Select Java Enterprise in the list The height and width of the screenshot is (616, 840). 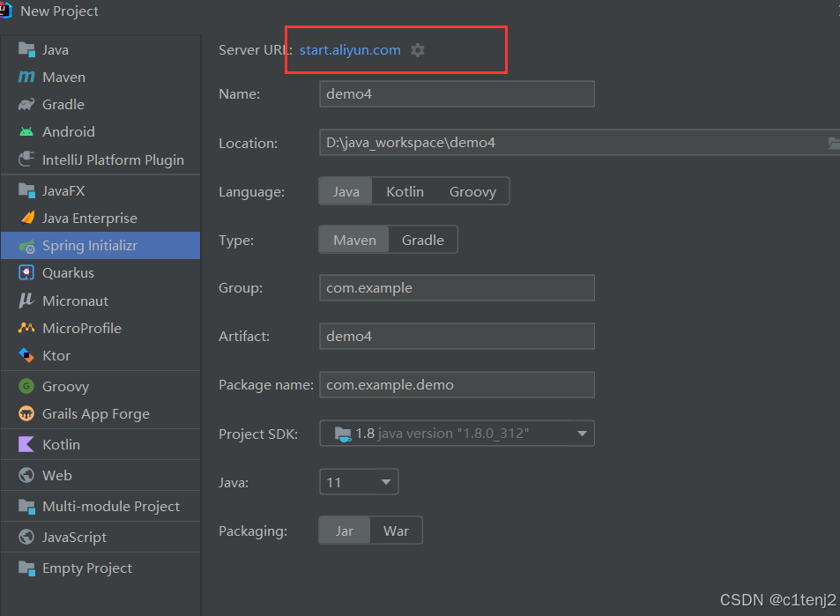click(100, 218)
